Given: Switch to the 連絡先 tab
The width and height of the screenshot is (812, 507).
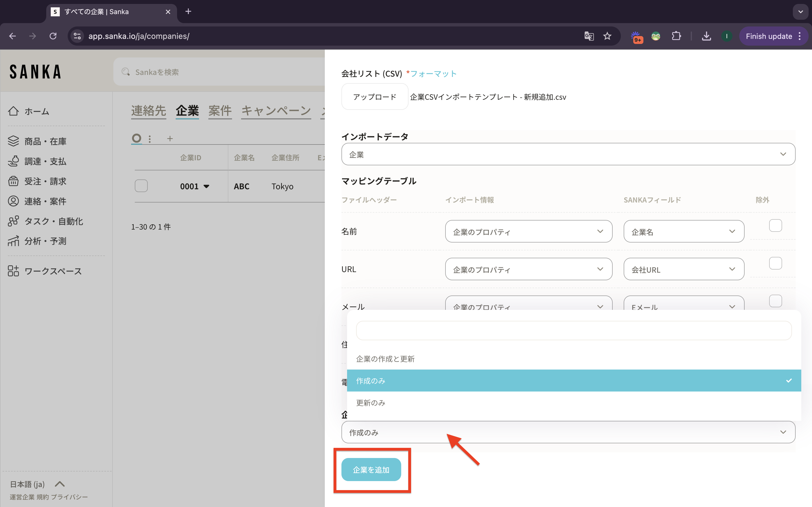Looking at the screenshot, I should coord(148,111).
